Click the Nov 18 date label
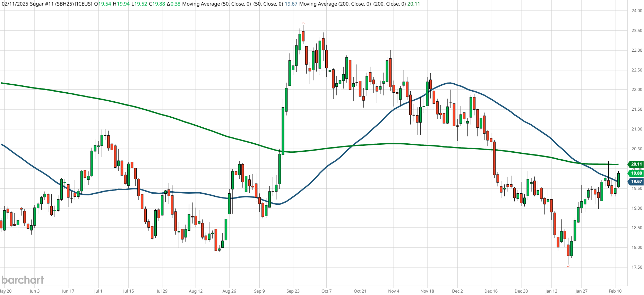This screenshot has width=644, height=295. coord(427,291)
